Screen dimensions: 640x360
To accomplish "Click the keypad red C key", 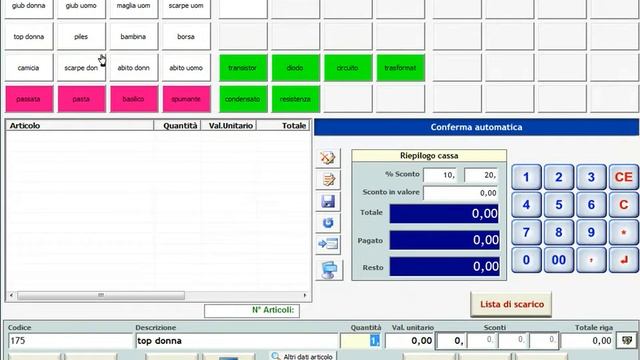I will (x=623, y=204).
